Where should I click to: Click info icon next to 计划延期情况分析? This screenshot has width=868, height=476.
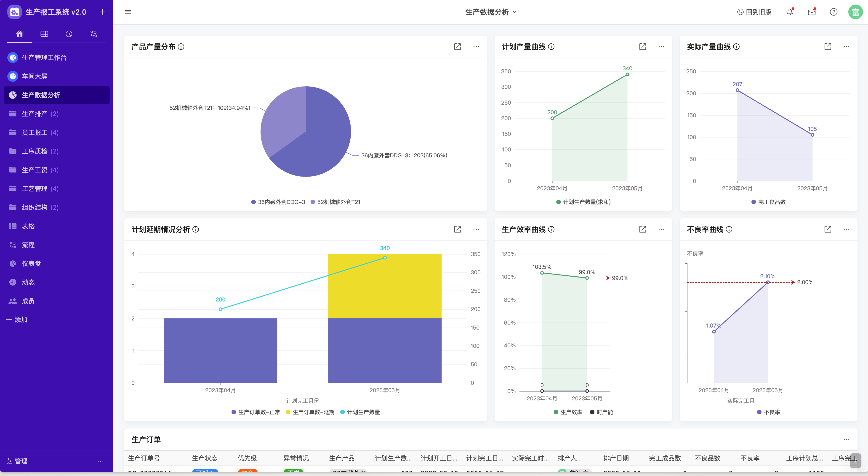[195, 229]
